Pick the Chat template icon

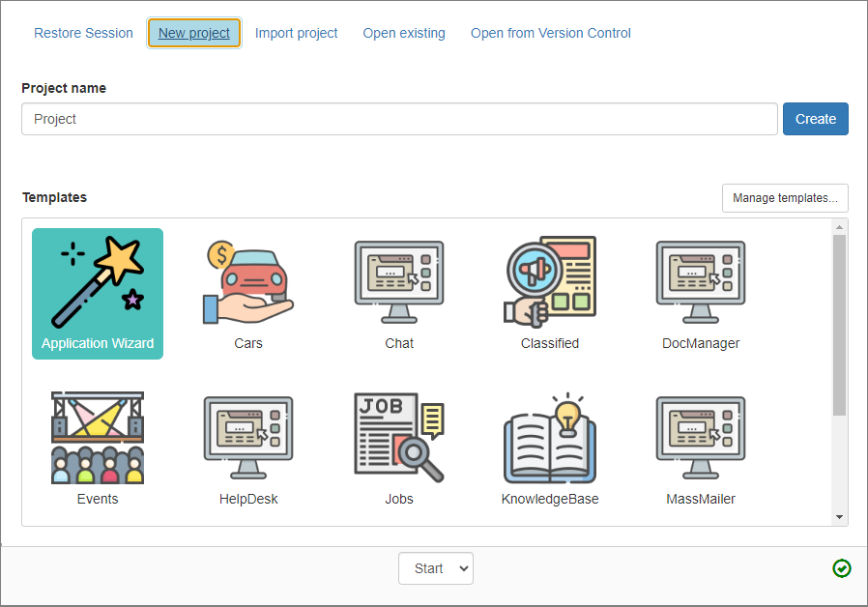399,282
